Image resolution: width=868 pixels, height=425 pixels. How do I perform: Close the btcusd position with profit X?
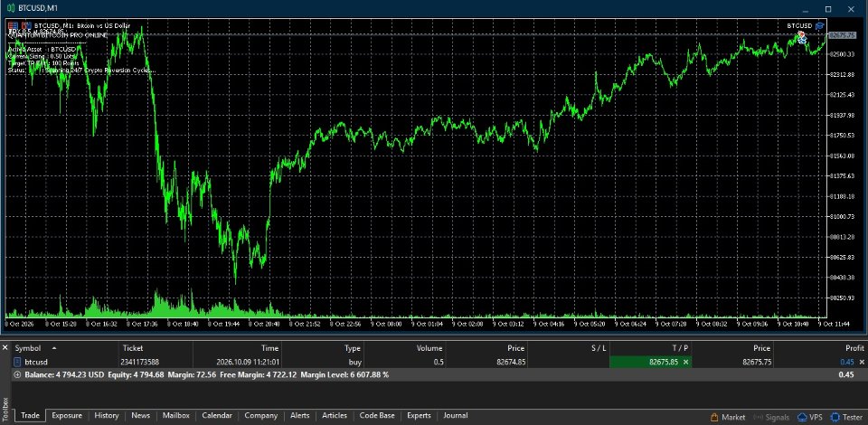pos(861,362)
